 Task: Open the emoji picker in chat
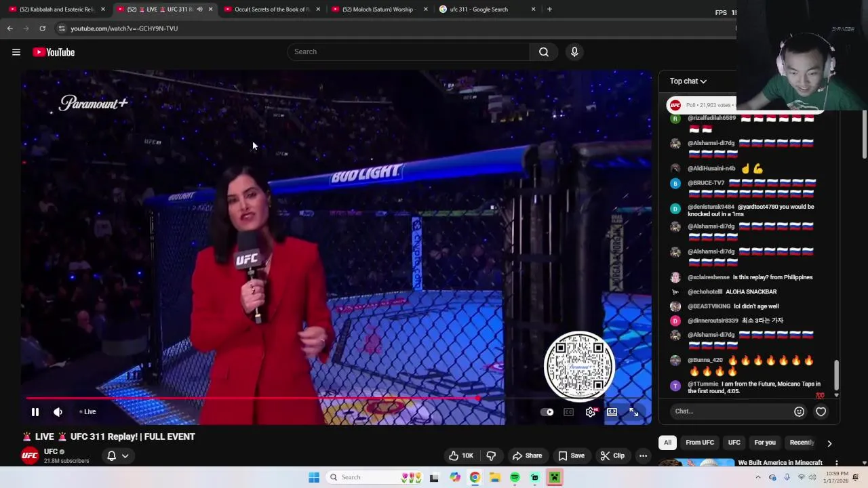pos(799,411)
